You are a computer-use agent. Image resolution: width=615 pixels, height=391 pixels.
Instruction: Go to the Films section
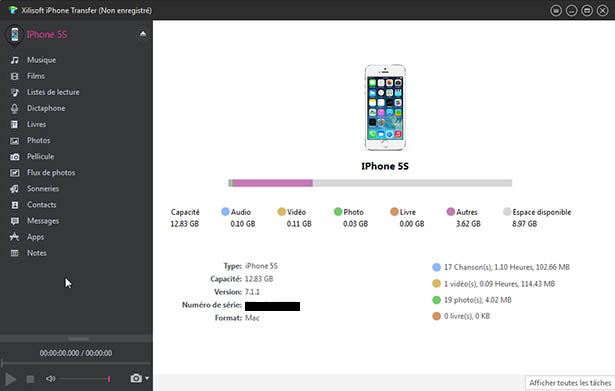[36, 76]
